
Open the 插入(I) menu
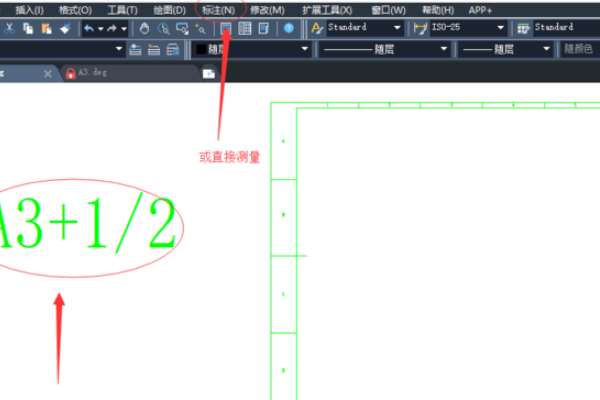tap(29, 10)
